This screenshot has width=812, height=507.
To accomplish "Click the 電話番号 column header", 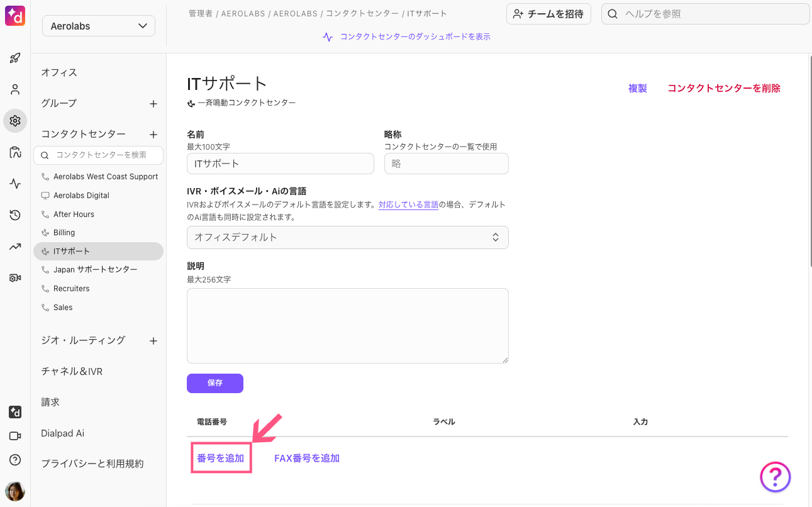I will (x=212, y=422).
